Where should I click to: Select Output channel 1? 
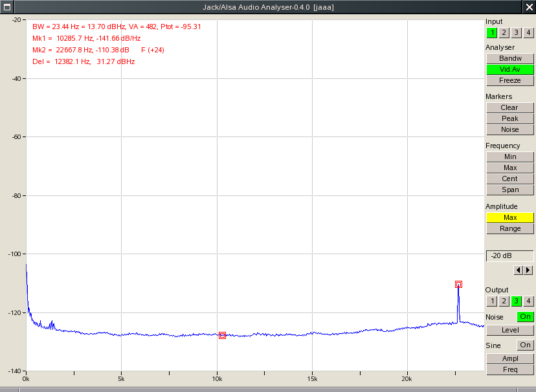coord(491,301)
